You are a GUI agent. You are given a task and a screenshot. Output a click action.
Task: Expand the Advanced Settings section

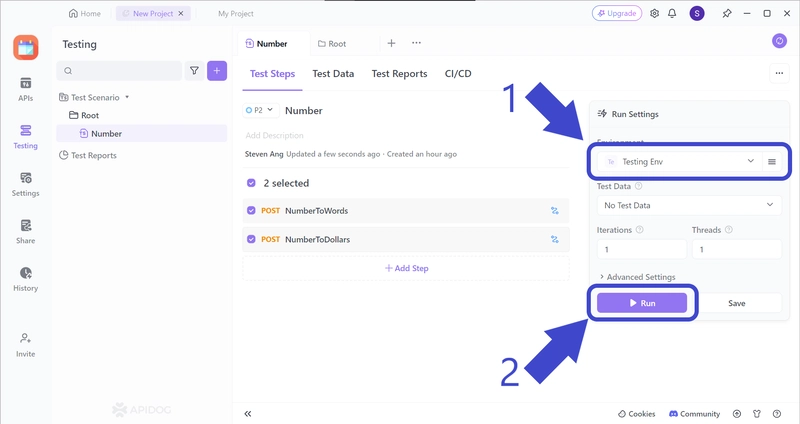pyautogui.click(x=637, y=277)
